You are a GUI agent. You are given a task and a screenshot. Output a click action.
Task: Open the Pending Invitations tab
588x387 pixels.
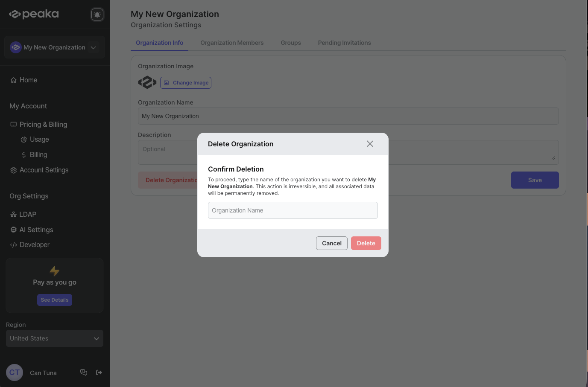coord(344,43)
